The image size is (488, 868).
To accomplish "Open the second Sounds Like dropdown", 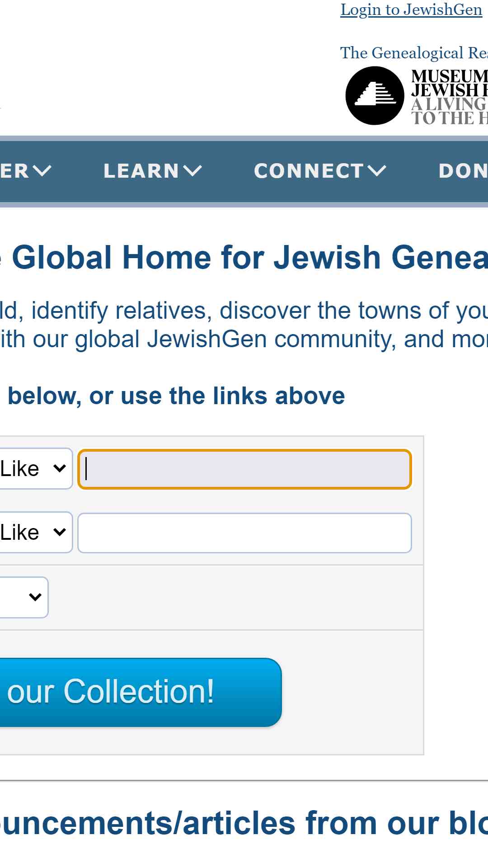I will (35, 533).
